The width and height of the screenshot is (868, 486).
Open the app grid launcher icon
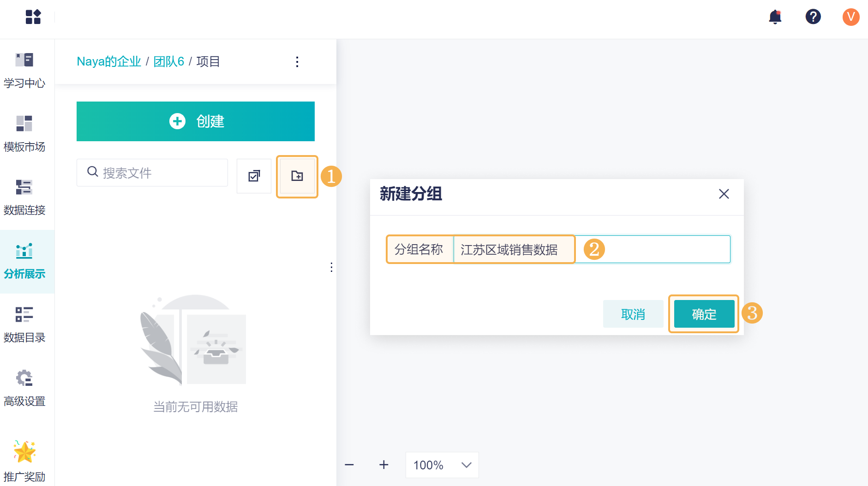[x=33, y=17]
